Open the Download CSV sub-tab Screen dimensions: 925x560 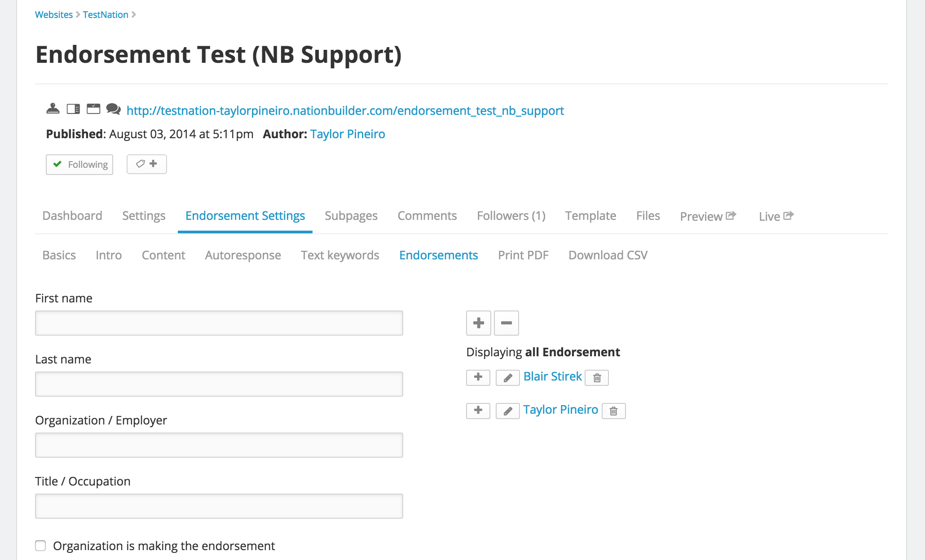click(x=608, y=255)
